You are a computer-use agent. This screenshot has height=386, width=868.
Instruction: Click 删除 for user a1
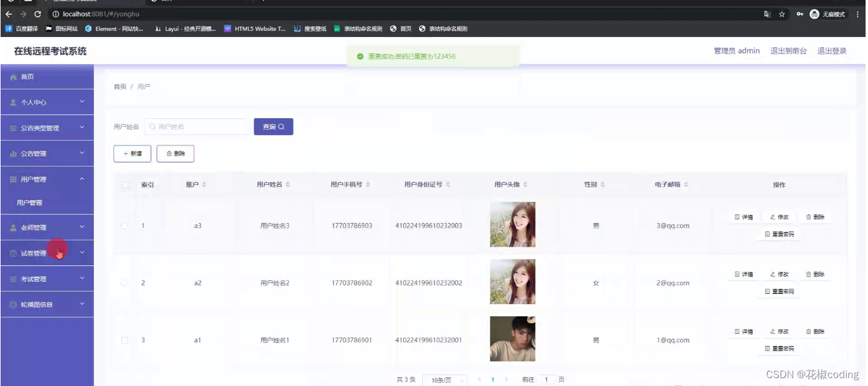point(815,331)
